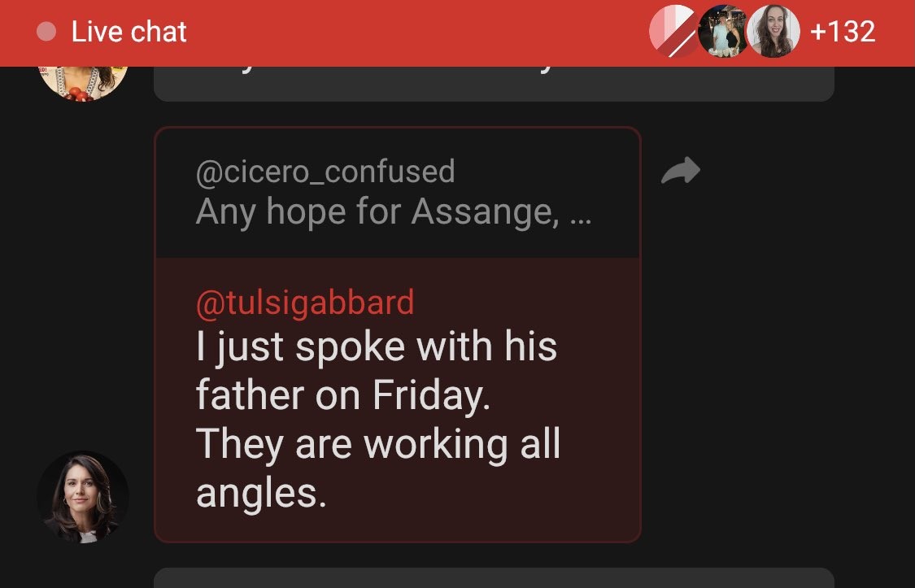Open profile picture beside the @tulsigabbard reply
The height and width of the screenshot is (588, 915).
coord(82,496)
